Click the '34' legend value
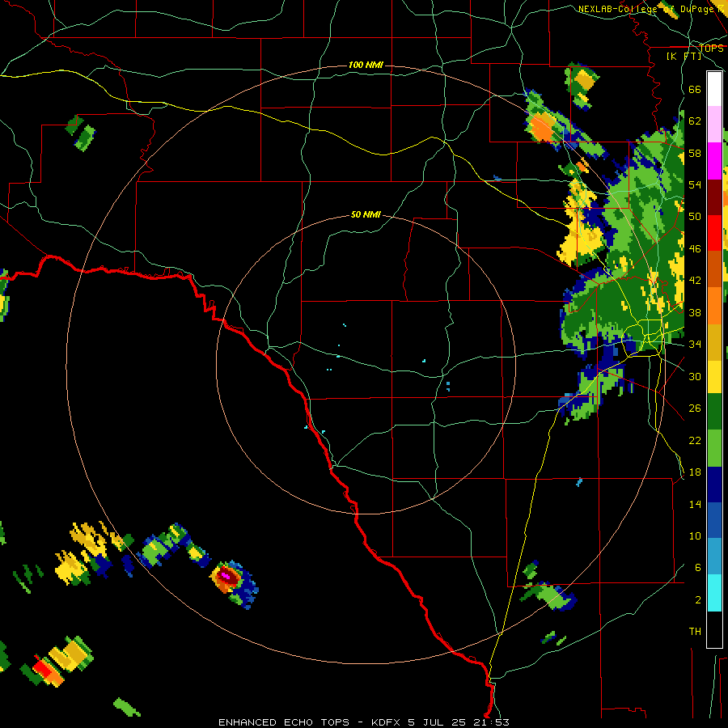728x728 pixels. tap(695, 345)
